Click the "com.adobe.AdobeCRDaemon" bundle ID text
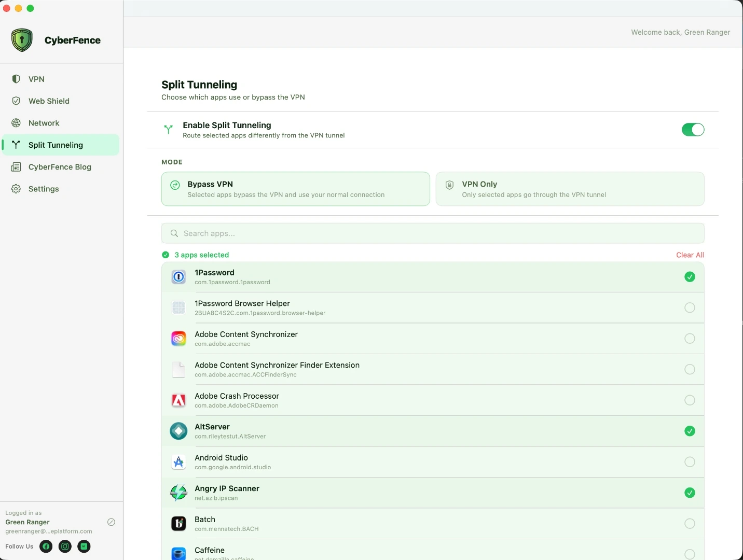Image resolution: width=743 pixels, height=560 pixels. tap(236, 405)
